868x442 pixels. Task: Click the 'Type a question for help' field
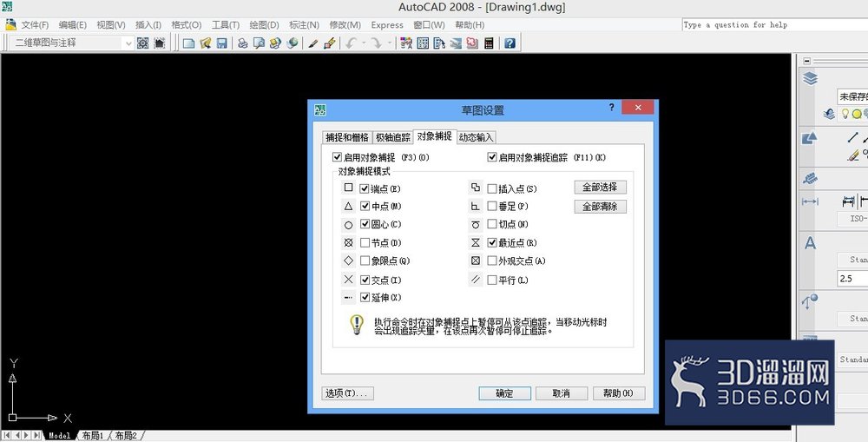[x=775, y=25]
